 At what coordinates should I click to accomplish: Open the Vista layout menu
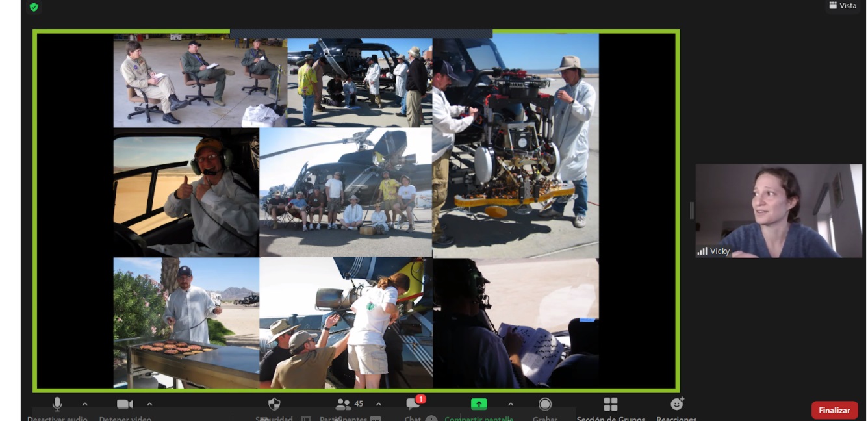[x=842, y=6]
